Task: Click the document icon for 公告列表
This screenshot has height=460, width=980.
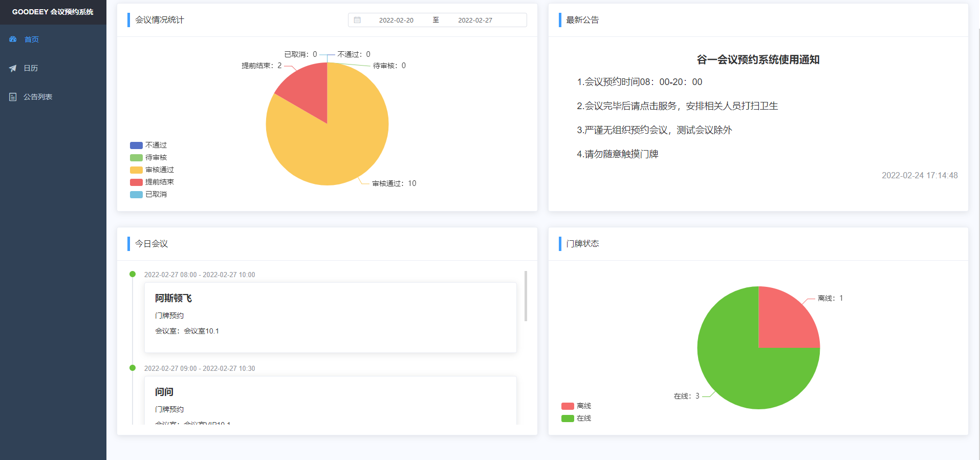Action: [13, 97]
